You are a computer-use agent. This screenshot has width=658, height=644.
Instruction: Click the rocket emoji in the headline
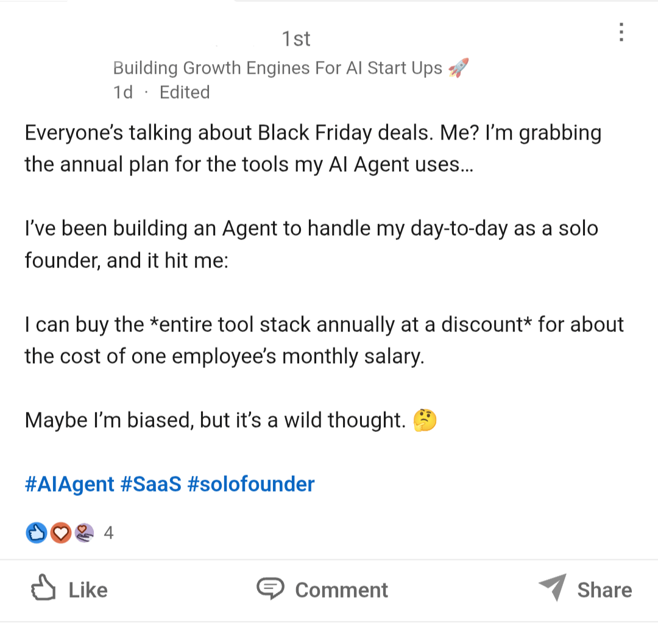(458, 68)
